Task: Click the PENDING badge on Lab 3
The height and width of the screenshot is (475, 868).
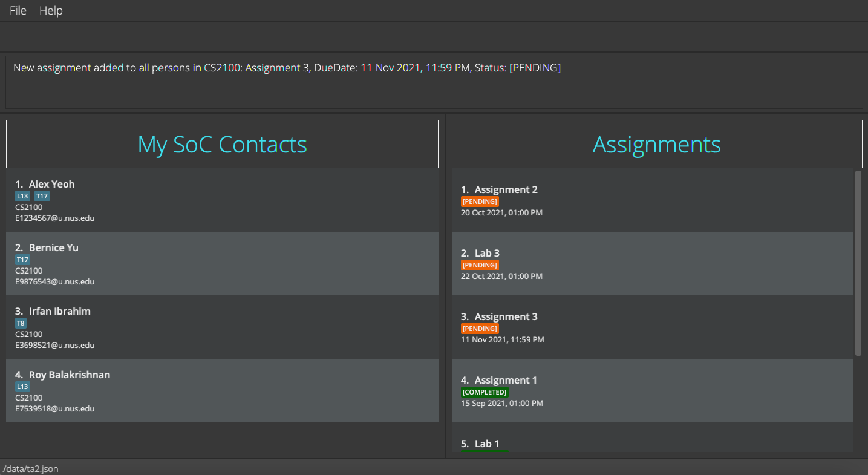Action: click(x=480, y=264)
